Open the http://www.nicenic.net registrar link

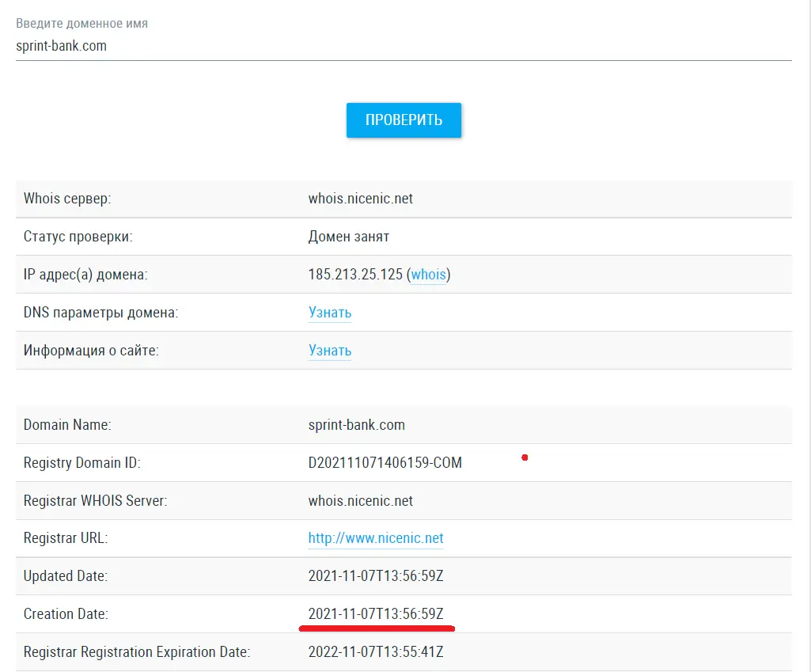376,538
